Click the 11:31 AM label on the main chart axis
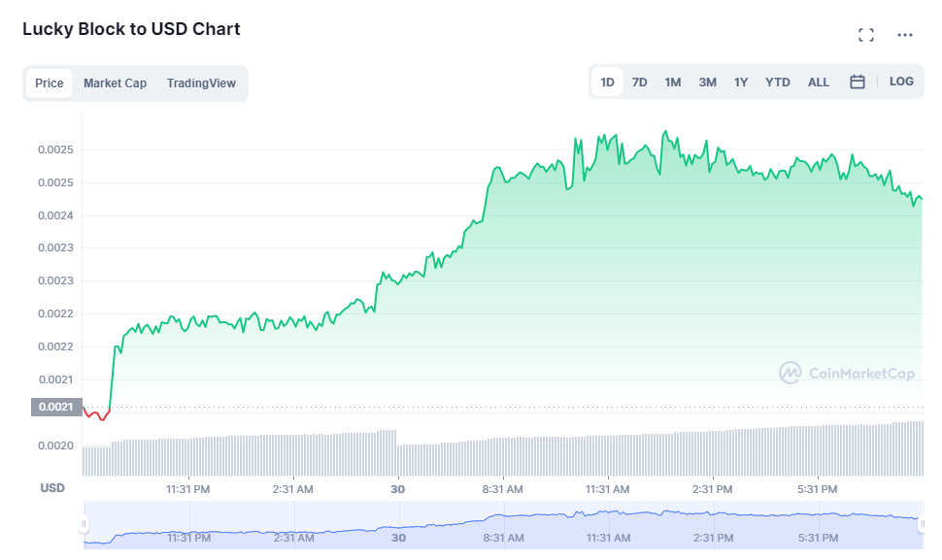The image size is (942, 560). pos(607,489)
